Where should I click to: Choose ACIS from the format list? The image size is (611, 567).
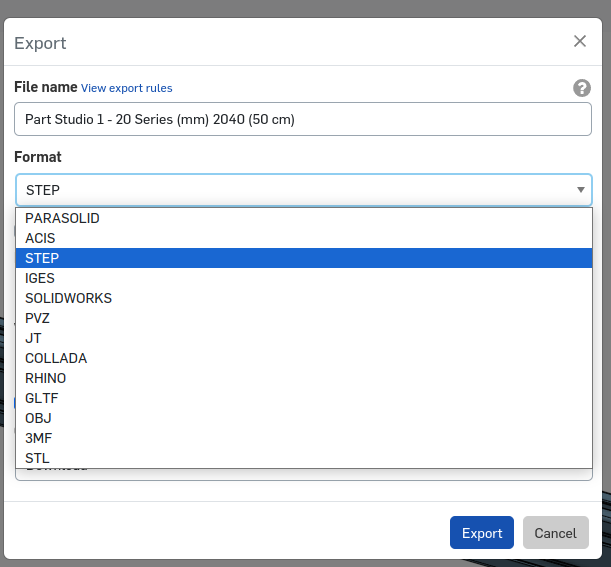tap(304, 238)
